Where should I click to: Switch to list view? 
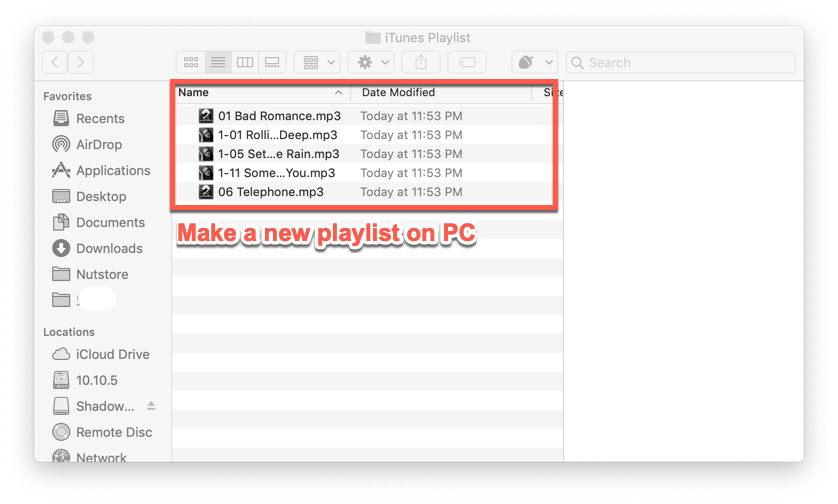pyautogui.click(x=218, y=63)
